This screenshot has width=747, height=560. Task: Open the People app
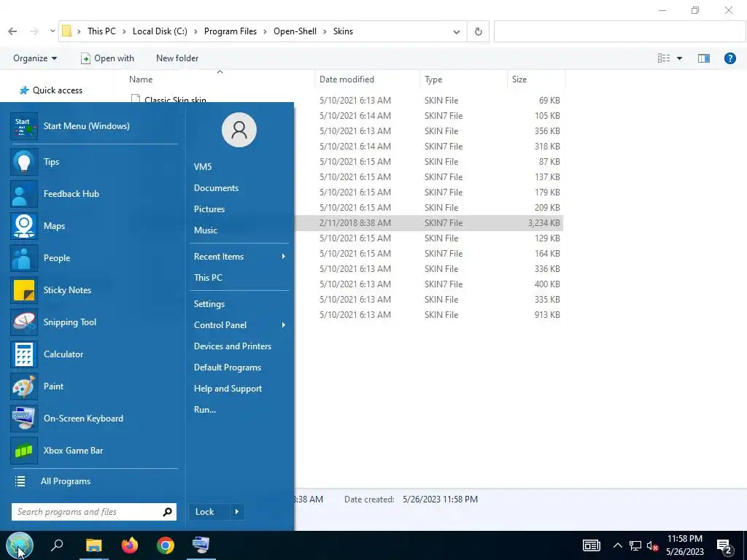coord(94,258)
